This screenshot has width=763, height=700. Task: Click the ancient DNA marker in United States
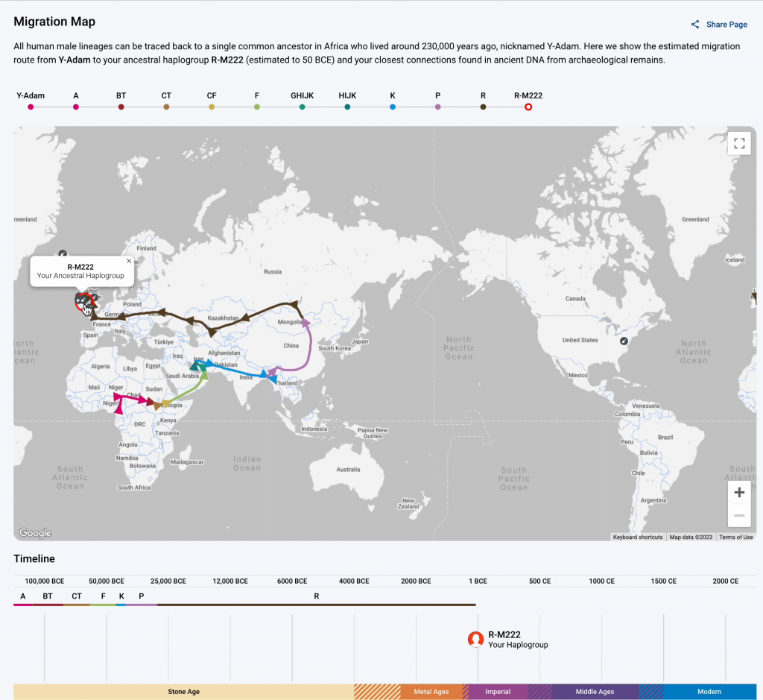tap(624, 341)
